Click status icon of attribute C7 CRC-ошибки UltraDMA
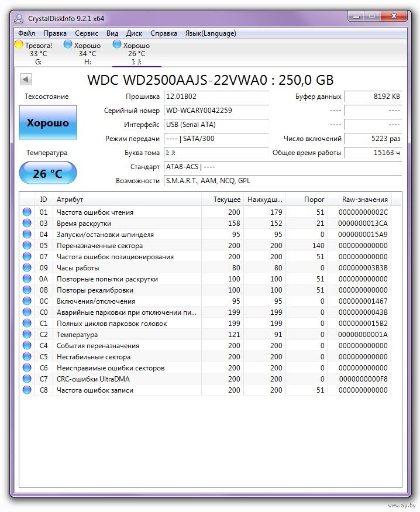This screenshot has height=512, width=420. point(27,379)
